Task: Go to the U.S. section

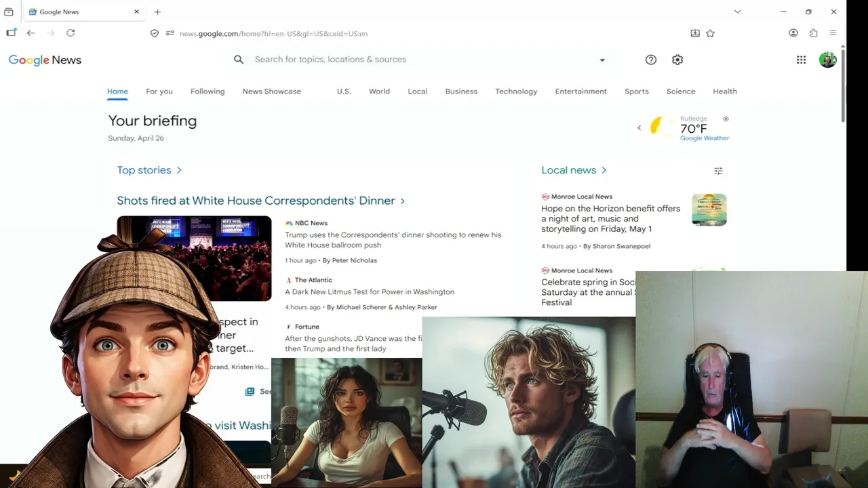Action: [344, 91]
